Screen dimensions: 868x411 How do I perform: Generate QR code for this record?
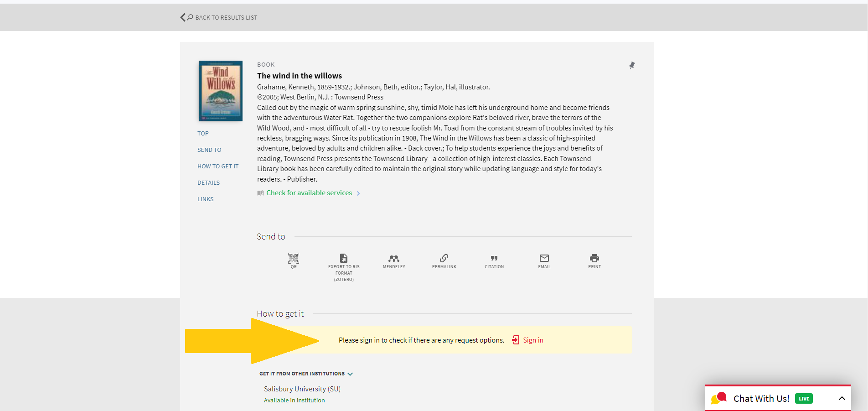[x=294, y=260]
